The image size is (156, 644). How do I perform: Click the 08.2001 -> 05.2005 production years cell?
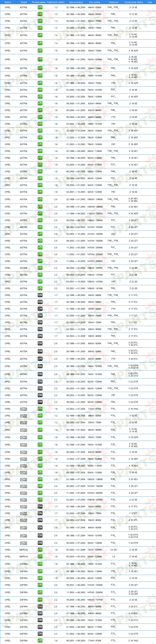tap(76, 227)
